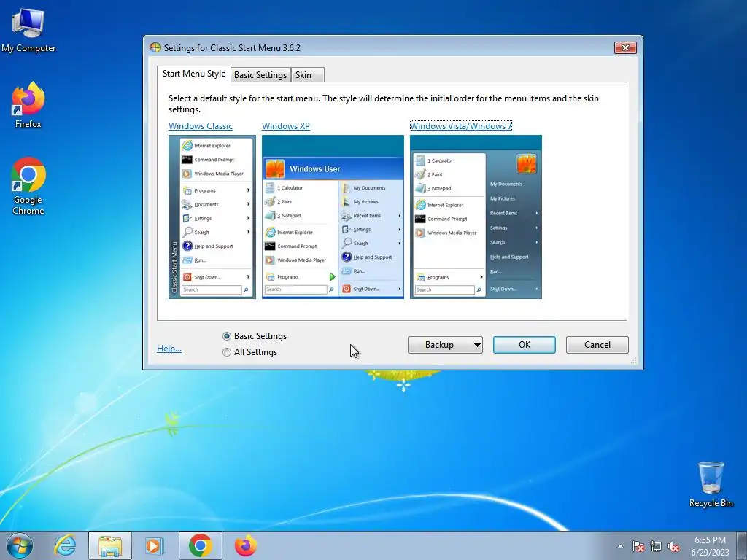
Task: Open the Action Center flag icon
Action: [638, 546]
